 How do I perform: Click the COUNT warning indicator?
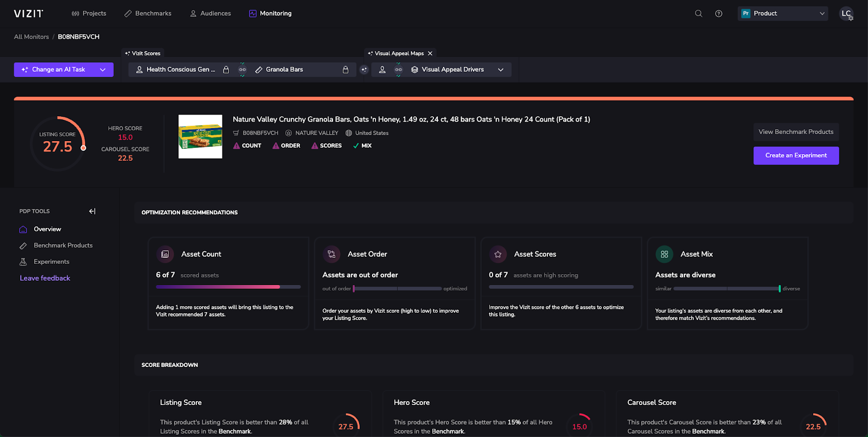click(247, 145)
